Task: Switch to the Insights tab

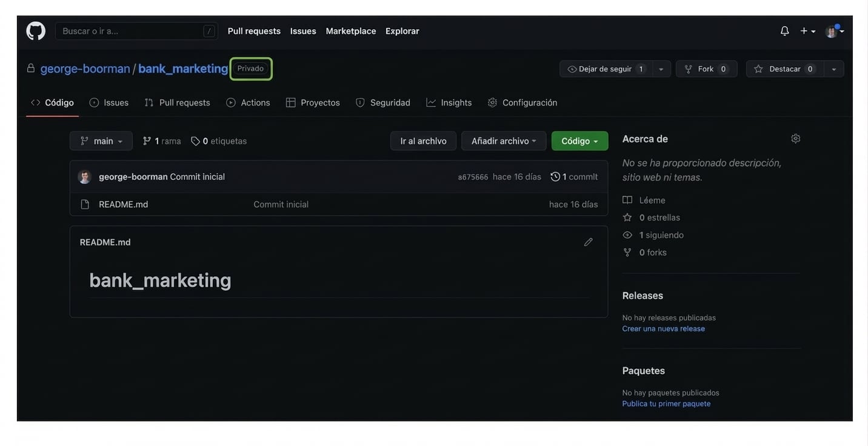Action: pos(449,103)
